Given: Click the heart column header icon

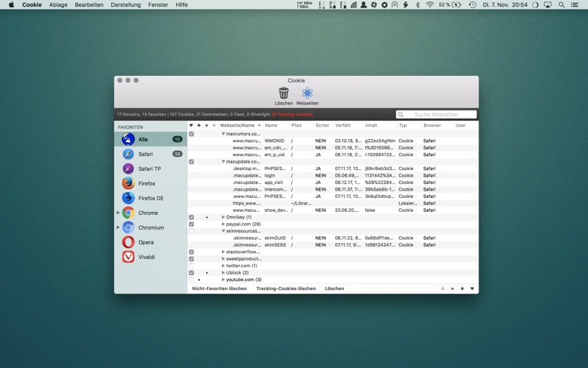Looking at the screenshot, I should [x=191, y=125].
